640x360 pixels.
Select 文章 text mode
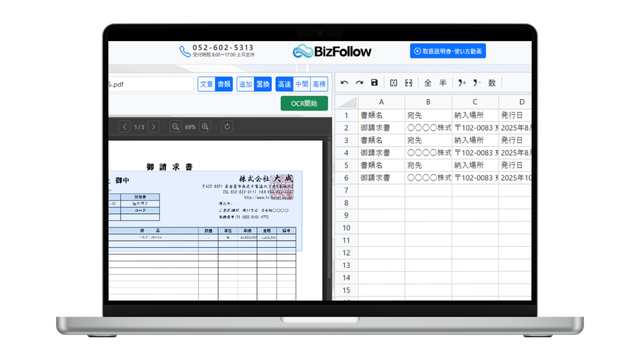tap(207, 84)
